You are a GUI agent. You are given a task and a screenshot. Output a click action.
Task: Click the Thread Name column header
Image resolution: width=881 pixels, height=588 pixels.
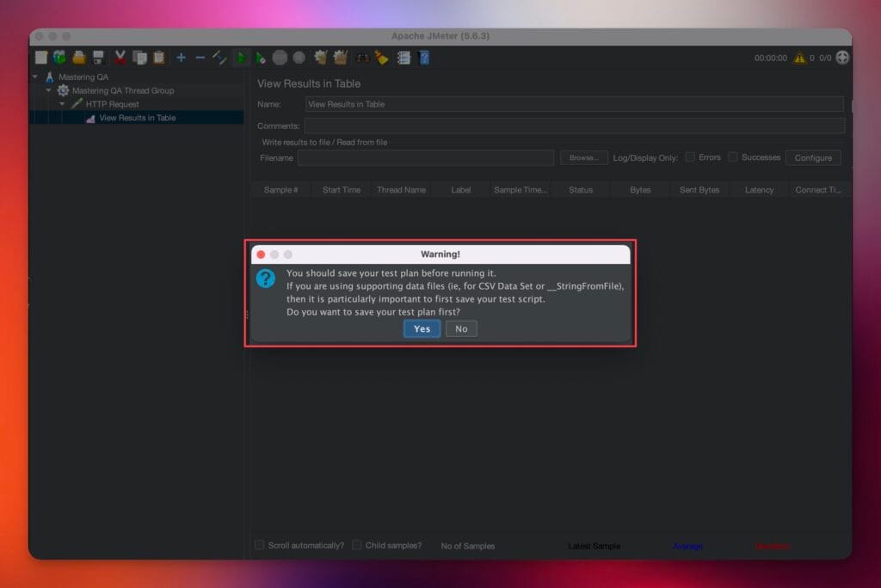(401, 190)
